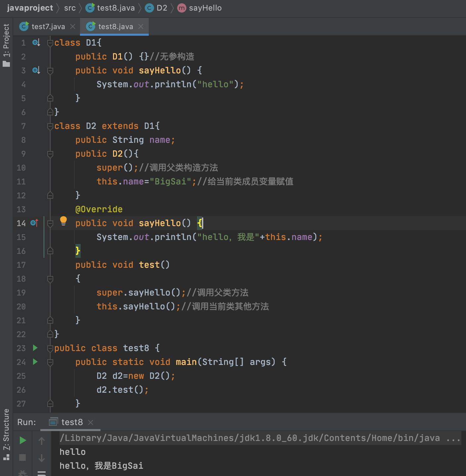Click 'extends' keyword on line 7
This screenshot has width=466, height=476.
pos(120,126)
